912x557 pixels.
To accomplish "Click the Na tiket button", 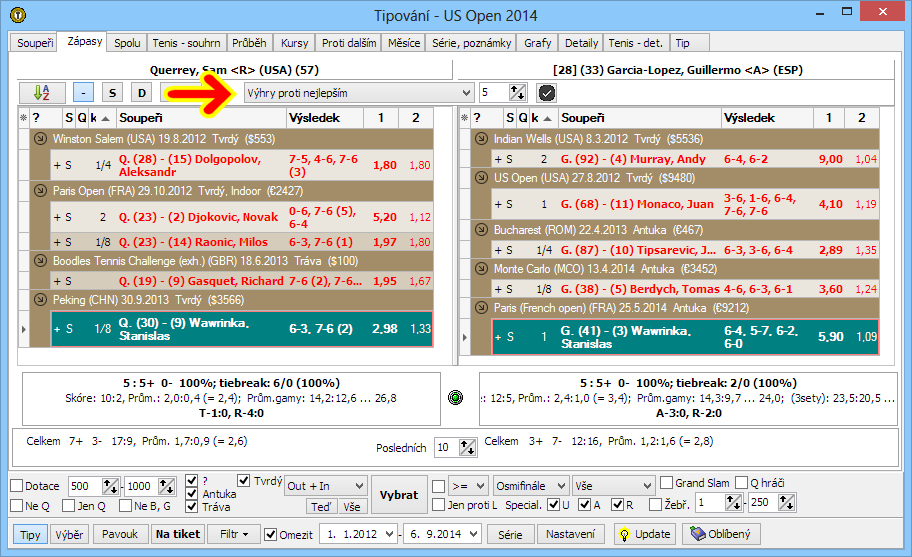I will [178, 534].
